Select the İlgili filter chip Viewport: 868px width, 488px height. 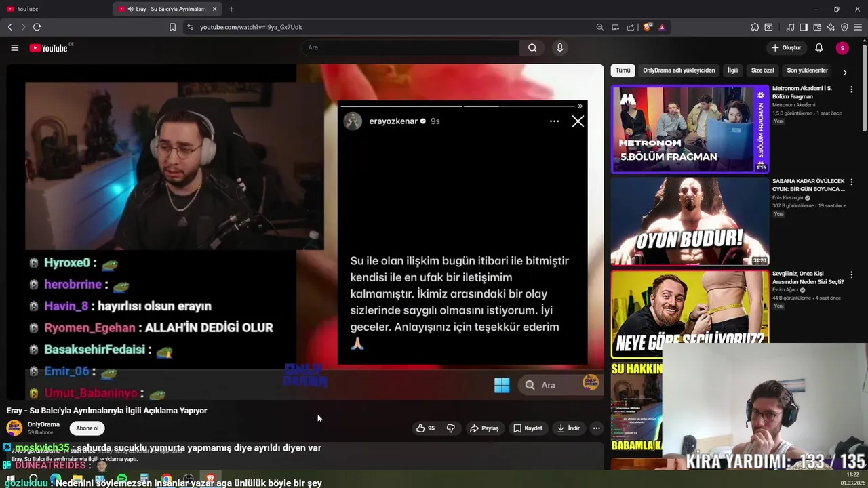click(733, 70)
